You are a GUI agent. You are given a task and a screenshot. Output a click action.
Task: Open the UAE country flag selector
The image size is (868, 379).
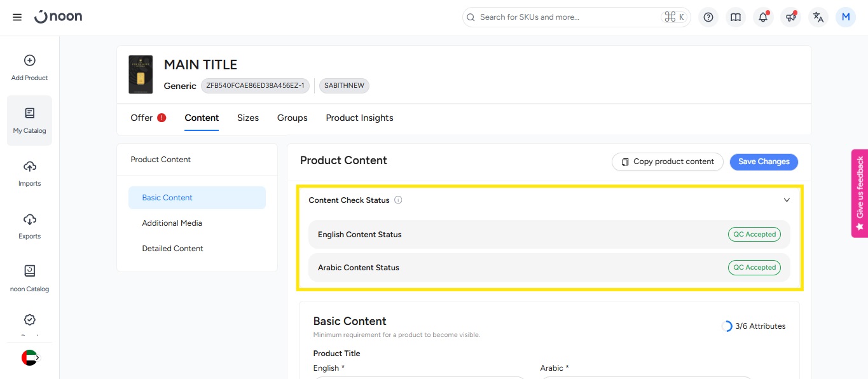click(x=30, y=358)
